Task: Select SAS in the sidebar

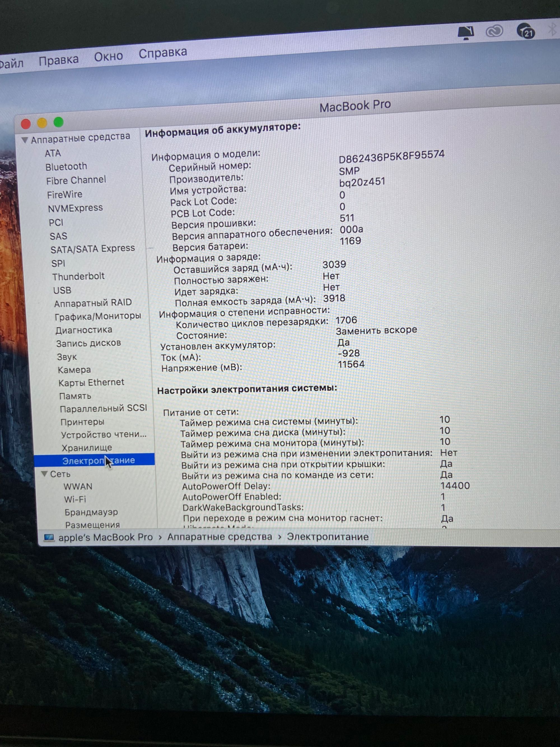Action: [59, 236]
